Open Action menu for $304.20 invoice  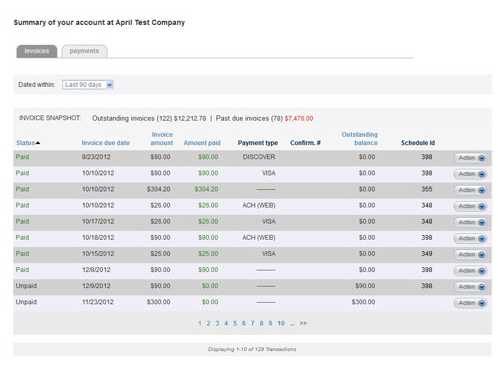click(470, 190)
